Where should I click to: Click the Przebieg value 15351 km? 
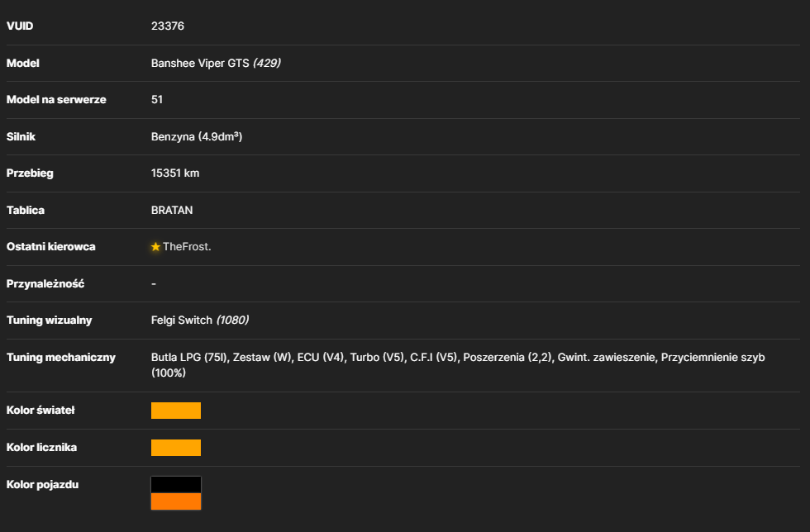[x=175, y=173]
